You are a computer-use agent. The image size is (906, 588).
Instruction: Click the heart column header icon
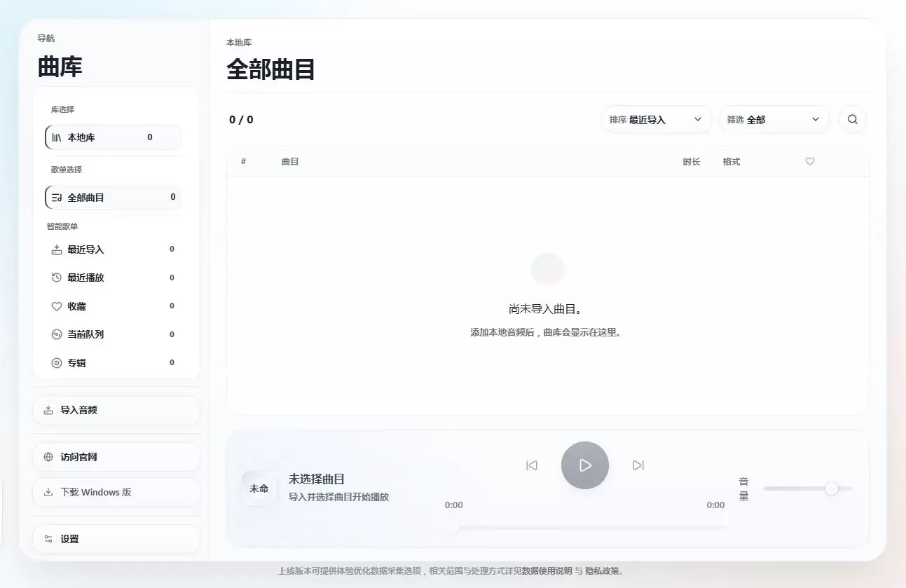(x=810, y=162)
